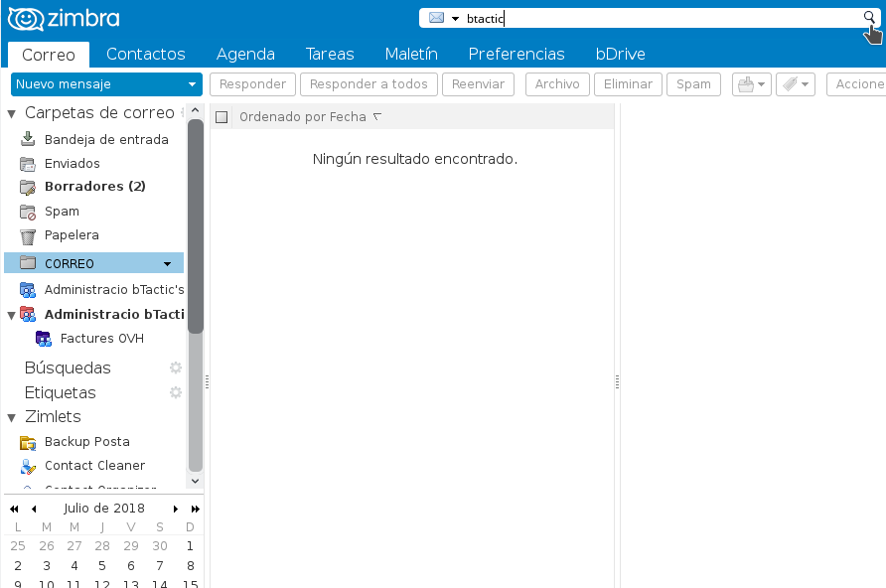Click the Reenviar button
Screen dimensions: 886x588
[478, 84]
